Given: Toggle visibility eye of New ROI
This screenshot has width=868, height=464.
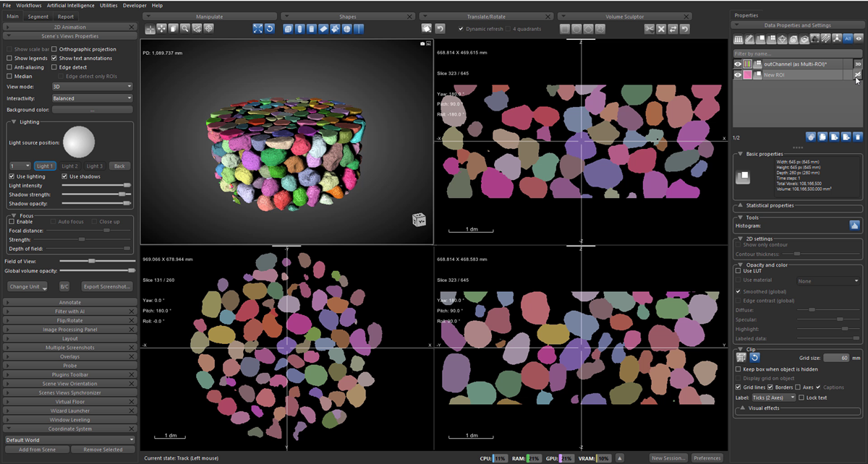Looking at the screenshot, I should click(738, 74).
